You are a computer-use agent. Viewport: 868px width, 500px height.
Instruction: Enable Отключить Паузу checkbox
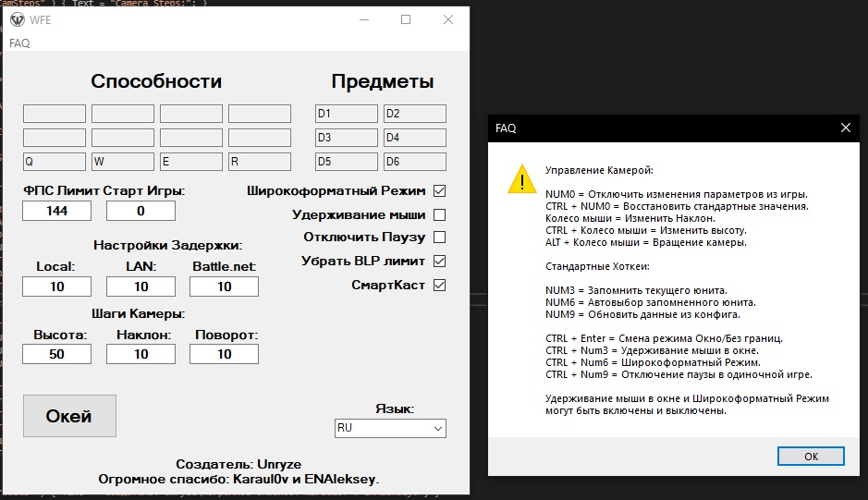point(439,237)
